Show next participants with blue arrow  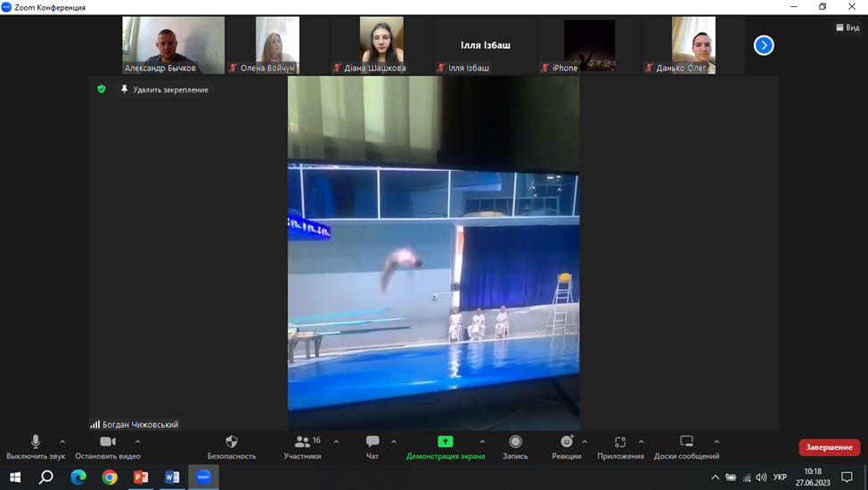pyautogui.click(x=764, y=45)
